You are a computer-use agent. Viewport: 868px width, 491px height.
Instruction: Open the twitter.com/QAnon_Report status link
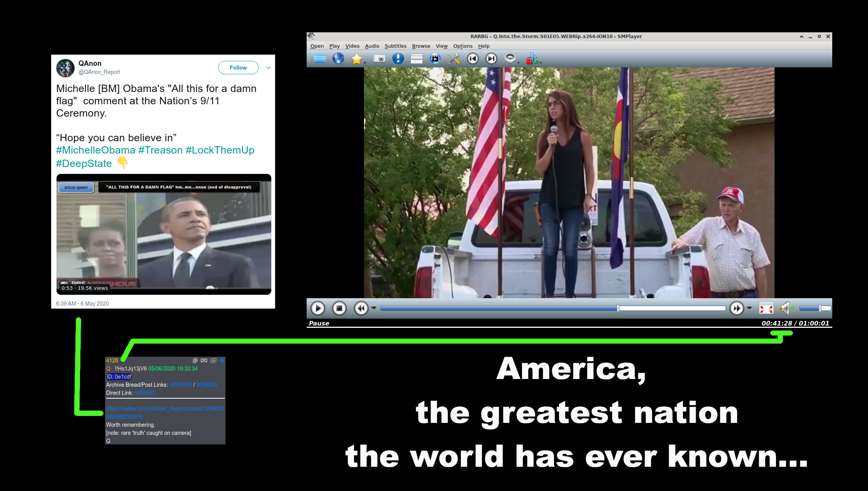coord(165,413)
